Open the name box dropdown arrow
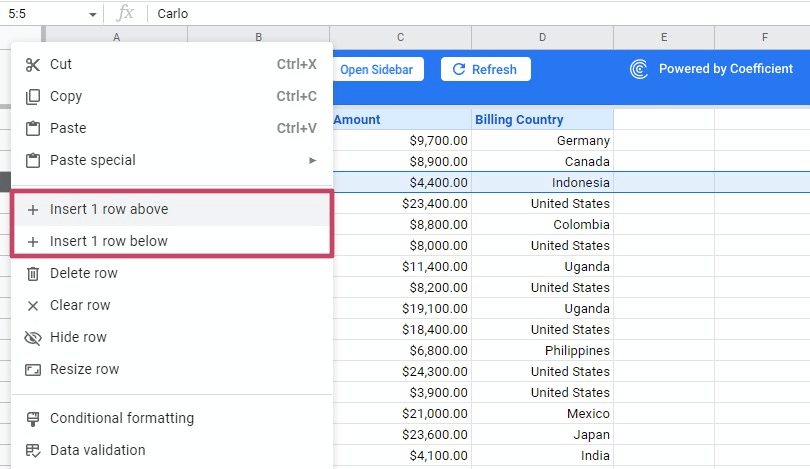This screenshot has width=810, height=469. [92, 14]
